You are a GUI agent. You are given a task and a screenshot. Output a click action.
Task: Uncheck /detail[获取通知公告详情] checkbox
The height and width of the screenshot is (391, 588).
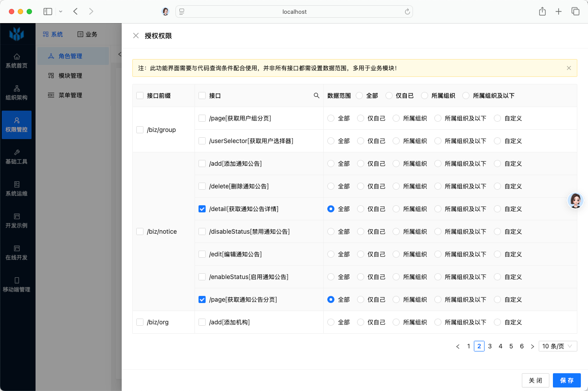click(202, 209)
